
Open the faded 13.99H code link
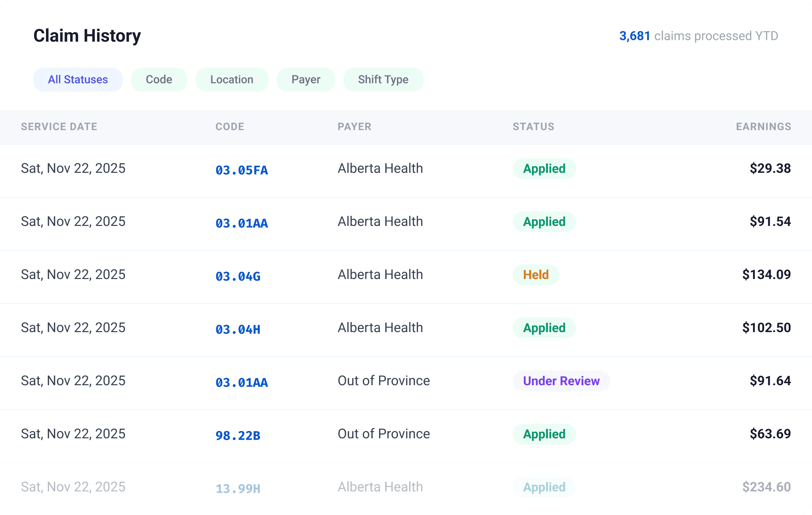coord(238,489)
